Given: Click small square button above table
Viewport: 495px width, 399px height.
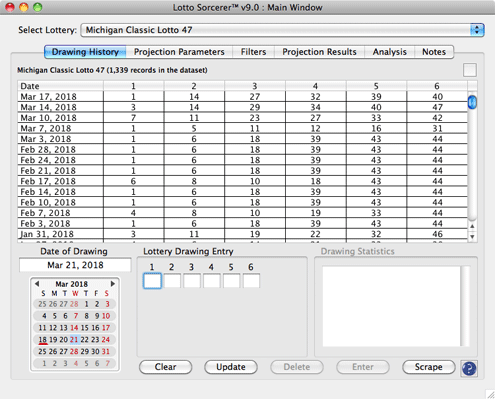Looking at the screenshot, I should [470, 70].
